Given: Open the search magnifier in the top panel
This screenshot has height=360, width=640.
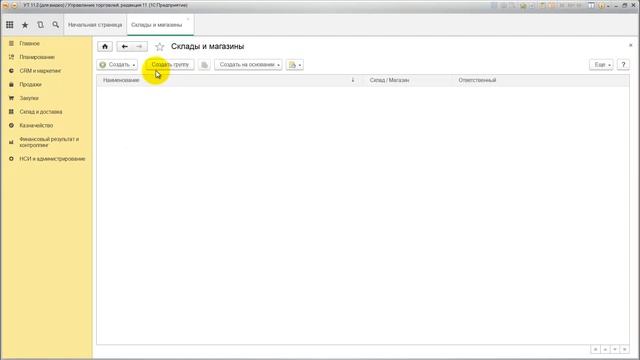Looking at the screenshot, I should point(56,25).
